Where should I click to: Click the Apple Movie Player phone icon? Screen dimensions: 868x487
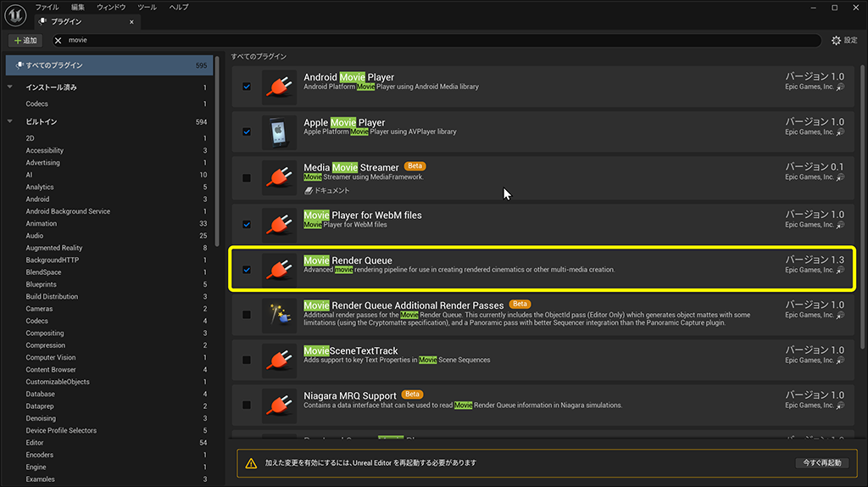coord(279,132)
